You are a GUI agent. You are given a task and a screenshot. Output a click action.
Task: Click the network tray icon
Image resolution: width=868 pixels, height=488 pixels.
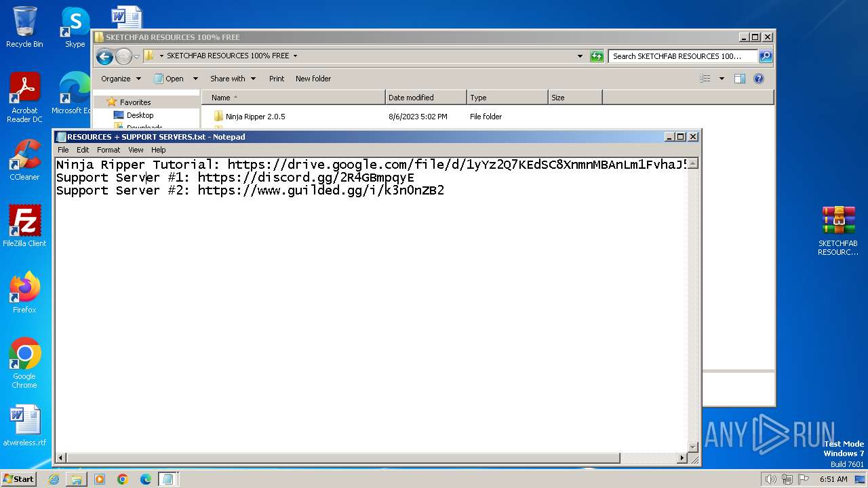coord(787,479)
